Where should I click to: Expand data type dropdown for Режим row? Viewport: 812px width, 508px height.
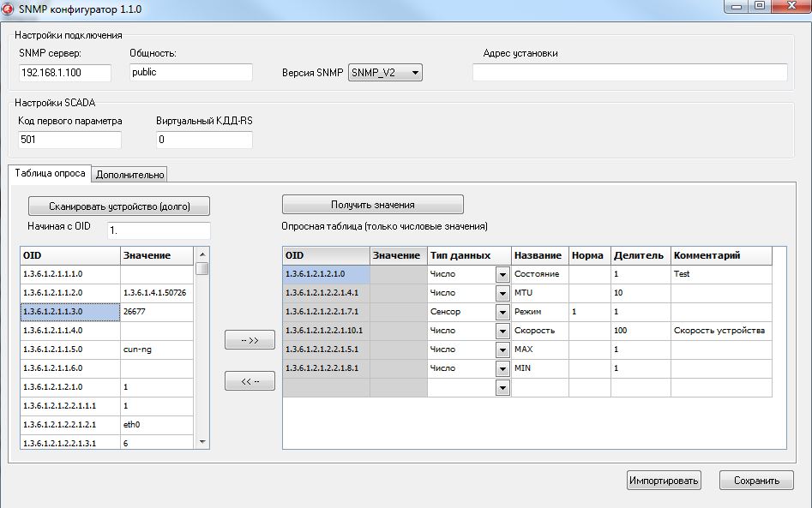click(502, 312)
